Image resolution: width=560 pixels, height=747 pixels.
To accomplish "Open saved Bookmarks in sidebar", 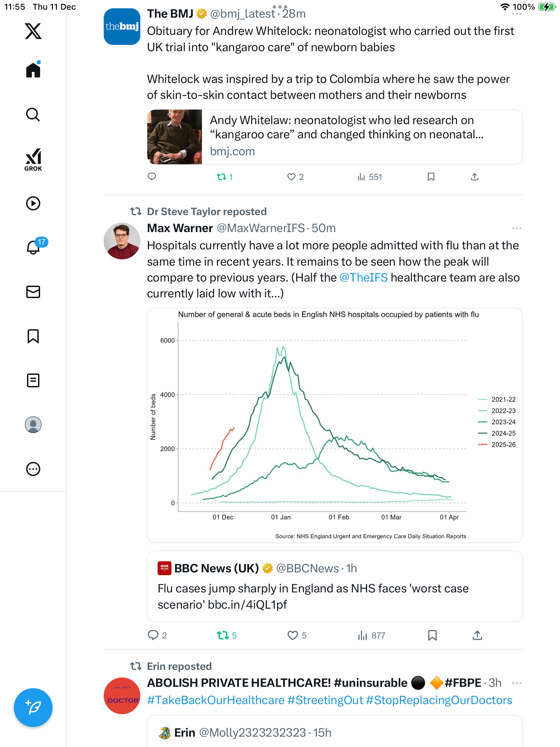I will click(33, 336).
